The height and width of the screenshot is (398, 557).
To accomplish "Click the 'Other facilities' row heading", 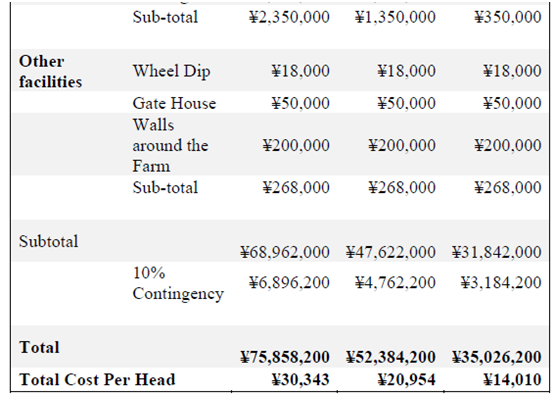I will click(x=50, y=71).
